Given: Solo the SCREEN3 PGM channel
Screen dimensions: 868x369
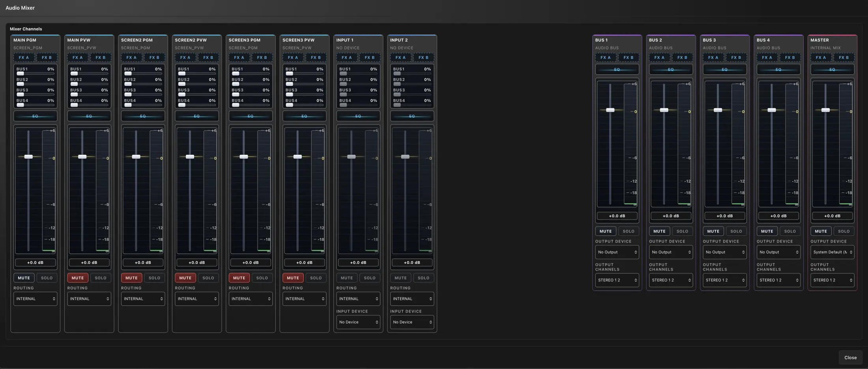Looking at the screenshot, I should (x=262, y=278).
